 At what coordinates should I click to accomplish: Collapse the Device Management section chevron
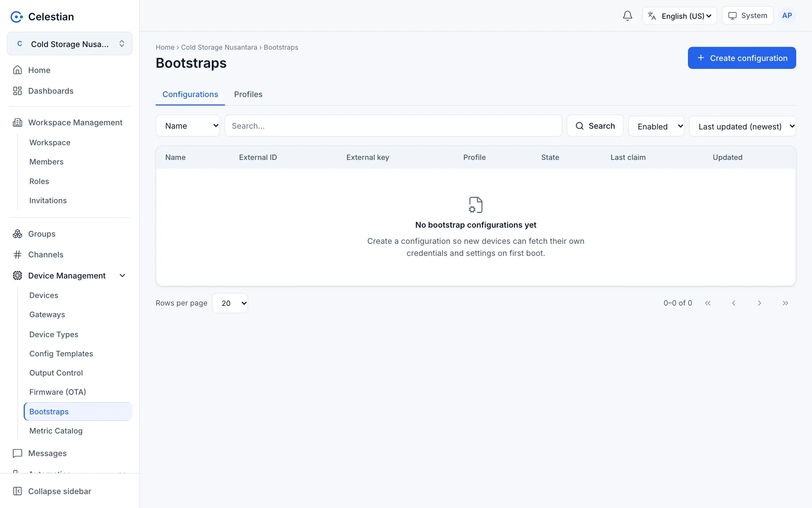tap(122, 275)
